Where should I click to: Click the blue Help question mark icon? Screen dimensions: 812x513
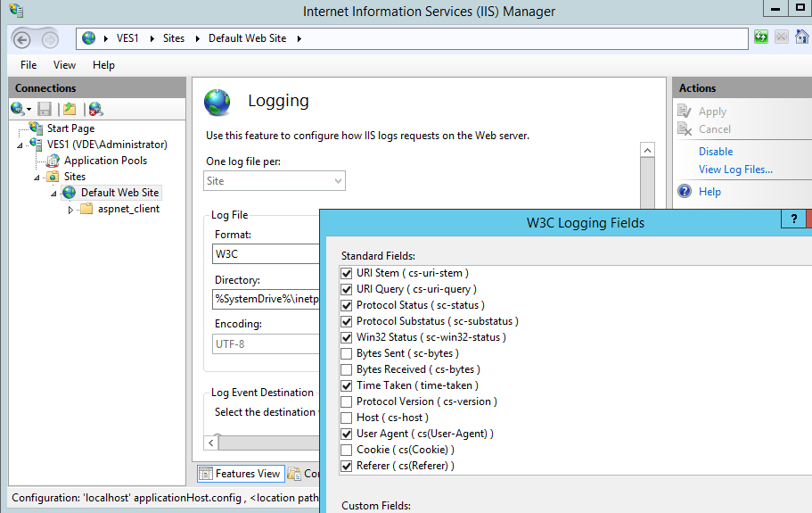685,191
